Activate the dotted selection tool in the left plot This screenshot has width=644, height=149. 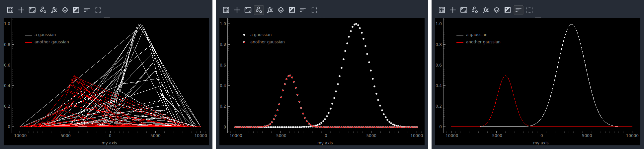tap(98, 10)
